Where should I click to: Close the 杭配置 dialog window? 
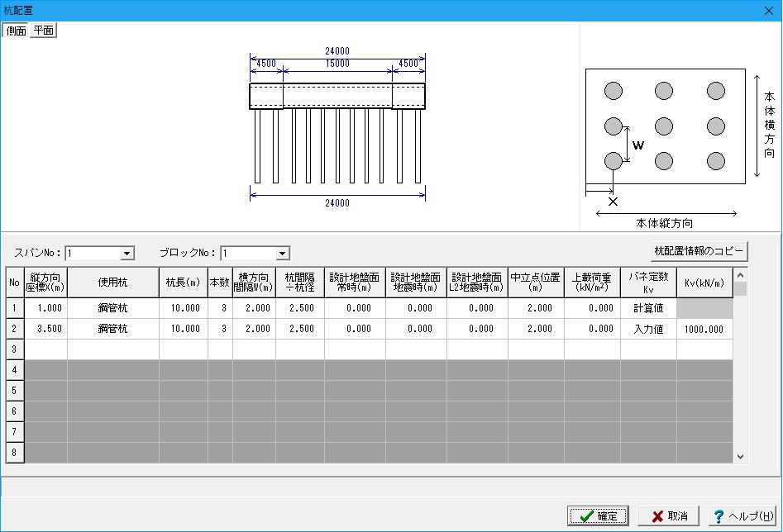coord(768,11)
